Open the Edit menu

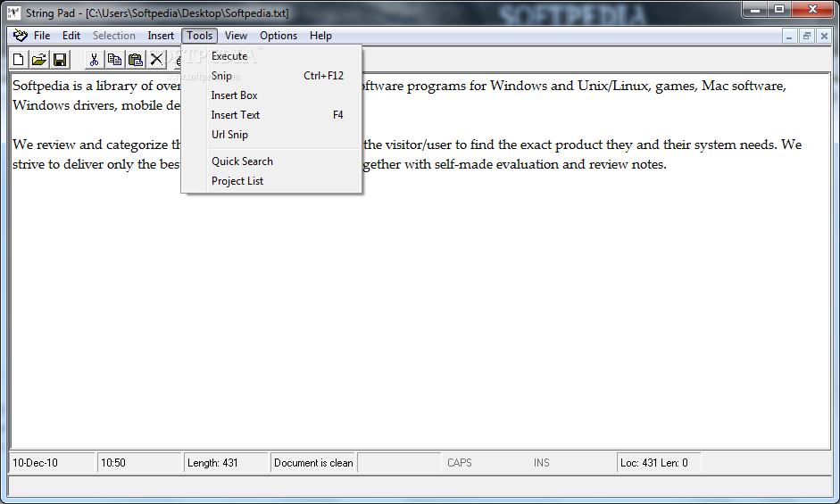tap(71, 36)
